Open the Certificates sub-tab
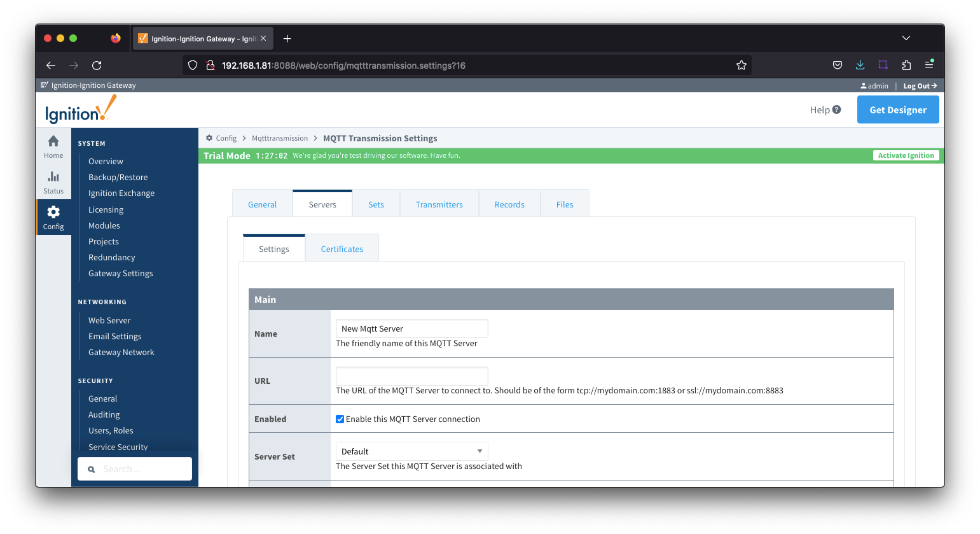Image resolution: width=980 pixels, height=534 pixels. pos(342,249)
